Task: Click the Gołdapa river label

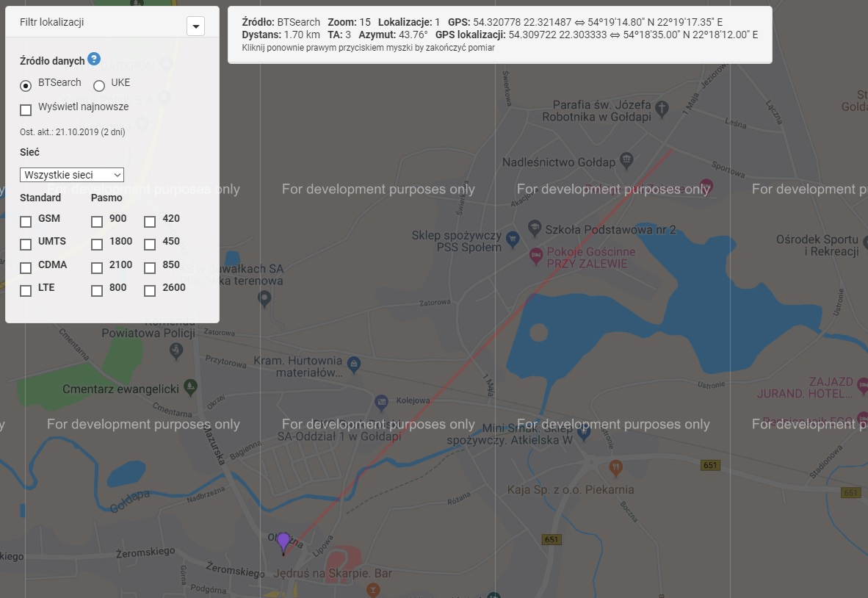Action: (x=129, y=501)
